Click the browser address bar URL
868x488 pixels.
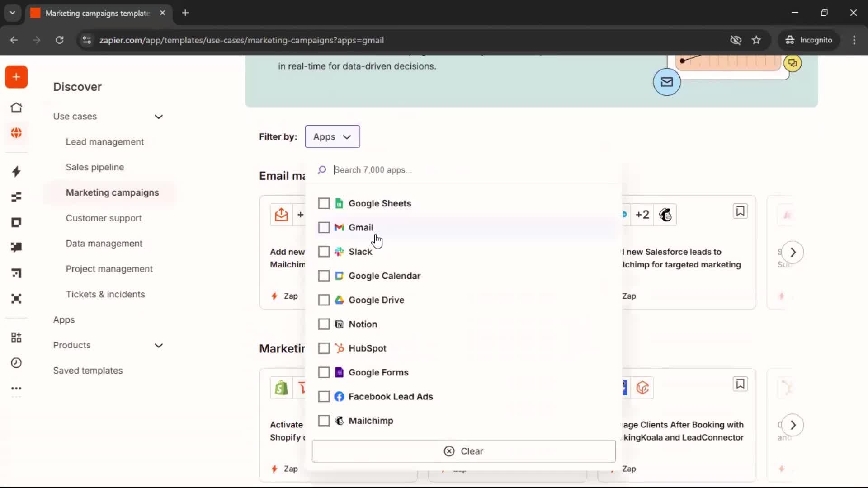[241, 40]
